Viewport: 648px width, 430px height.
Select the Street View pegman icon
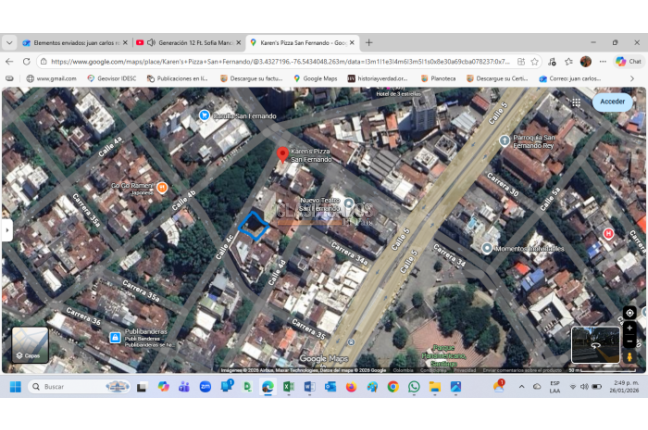click(x=629, y=357)
